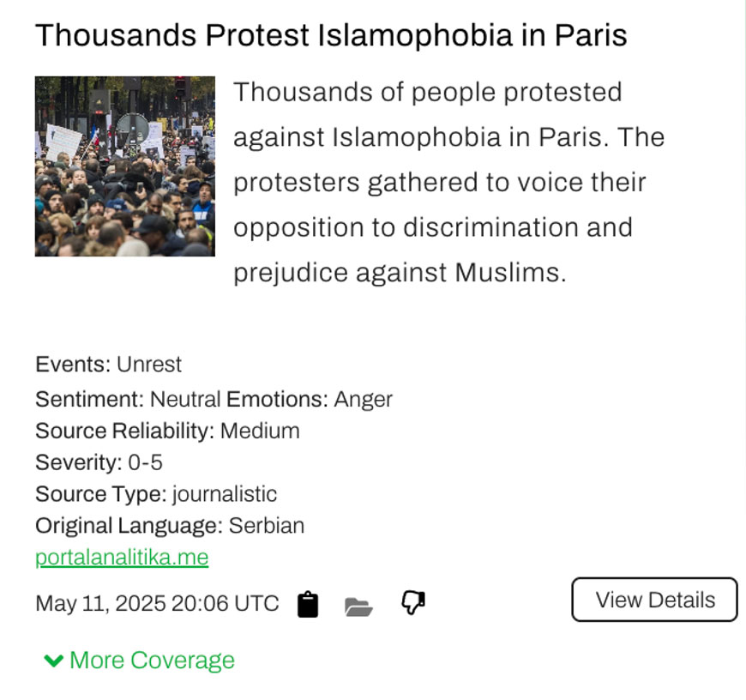
Task: Click the open folder save icon
Action: click(x=358, y=606)
